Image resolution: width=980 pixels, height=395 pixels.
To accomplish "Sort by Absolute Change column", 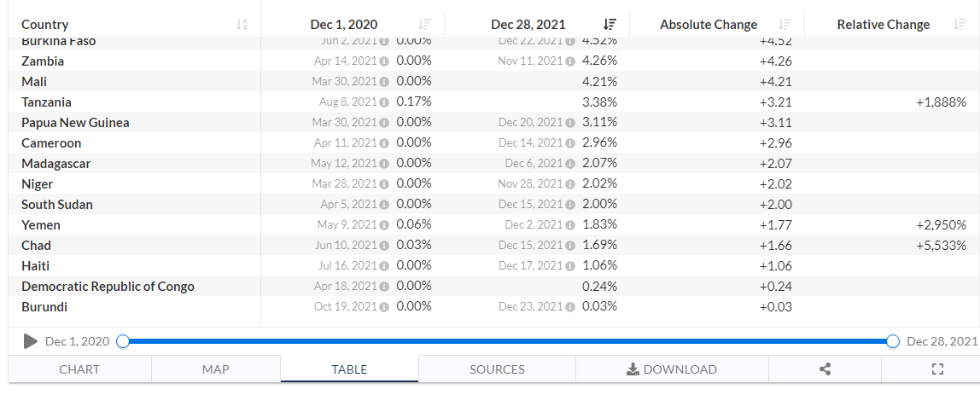I will pos(785,25).
